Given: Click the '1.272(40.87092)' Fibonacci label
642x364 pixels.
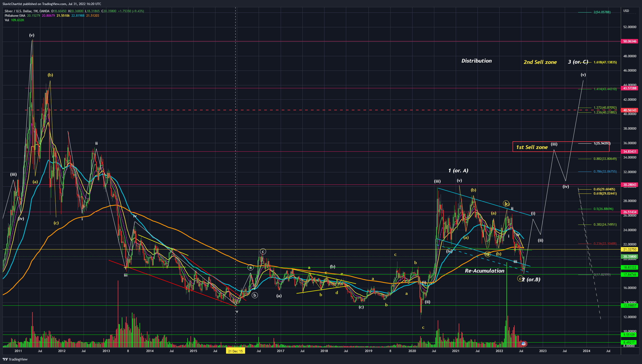Looking at the screenshot, I should [605, 108].
